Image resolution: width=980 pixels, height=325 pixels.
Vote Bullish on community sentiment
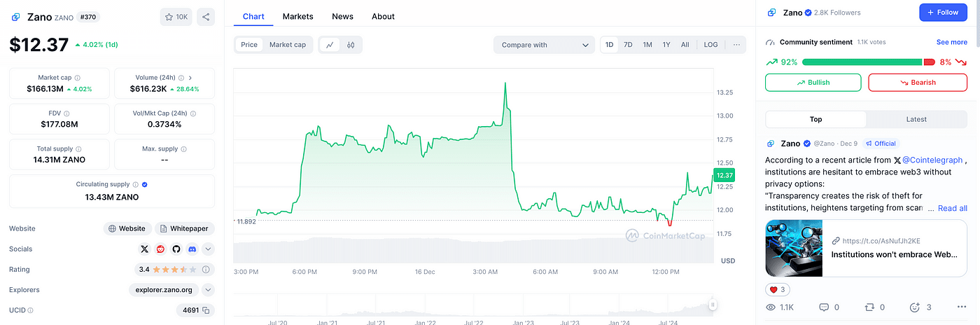pos(813,83)
